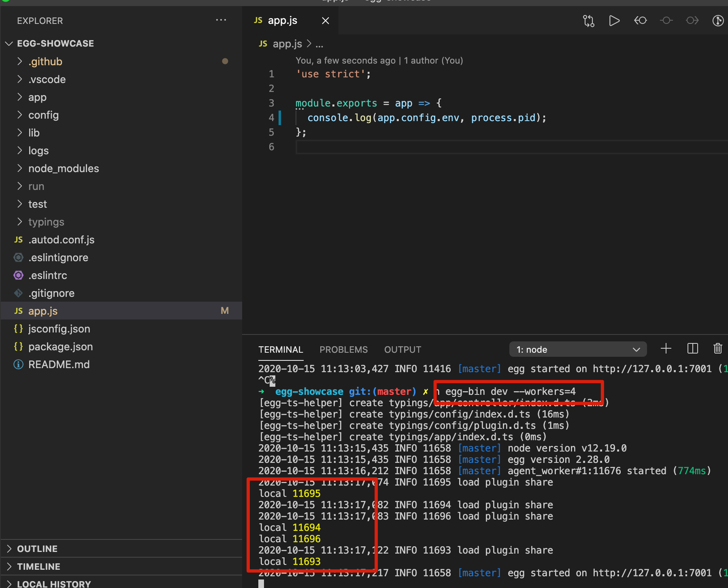
Task: Open the README.md file
Action: tap(59, 364)
